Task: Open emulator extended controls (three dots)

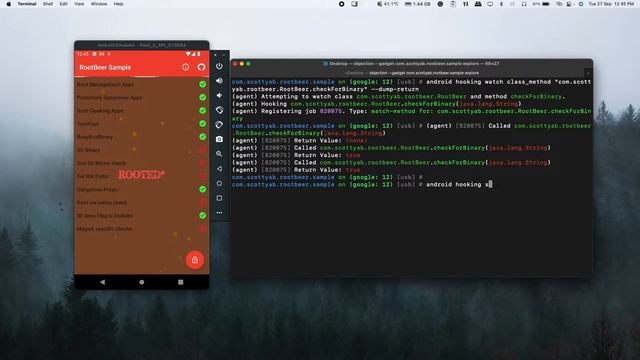Action: point(219,213)
